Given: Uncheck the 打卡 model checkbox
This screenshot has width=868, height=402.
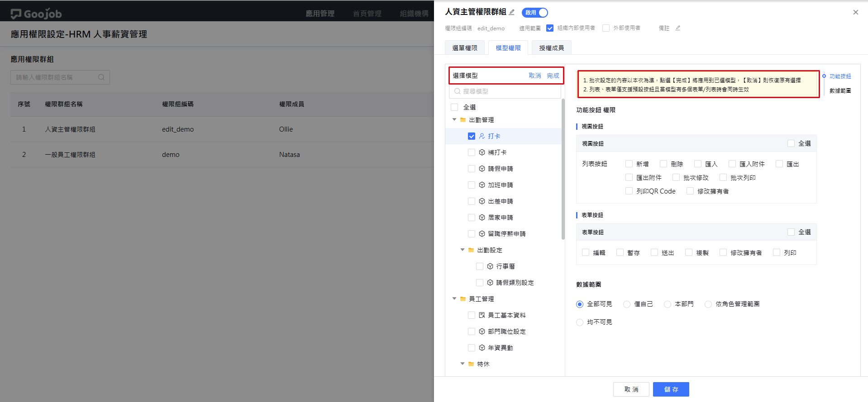Looking at the screenshot, I should click(x=472, y=136).
